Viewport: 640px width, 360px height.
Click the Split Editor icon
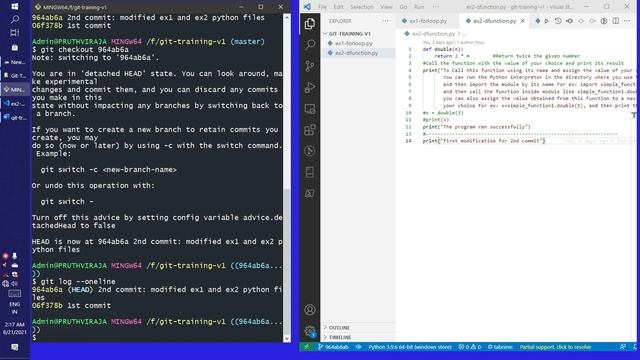(616, 21)
